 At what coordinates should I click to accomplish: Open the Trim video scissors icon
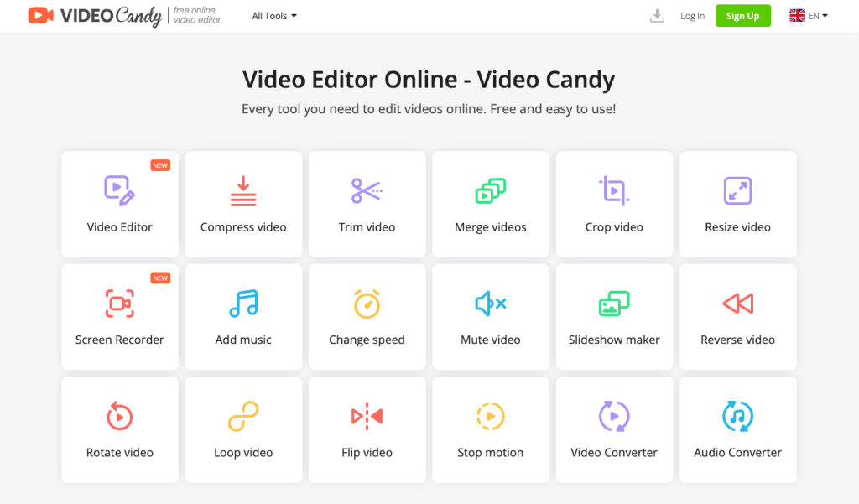[367, 190]
